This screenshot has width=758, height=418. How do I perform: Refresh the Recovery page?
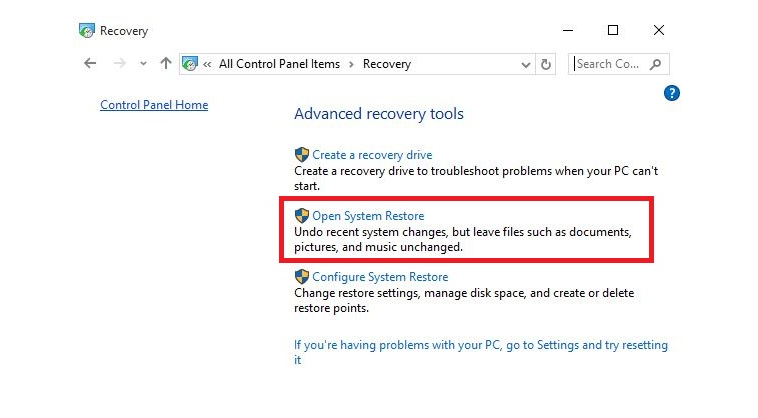546,64
